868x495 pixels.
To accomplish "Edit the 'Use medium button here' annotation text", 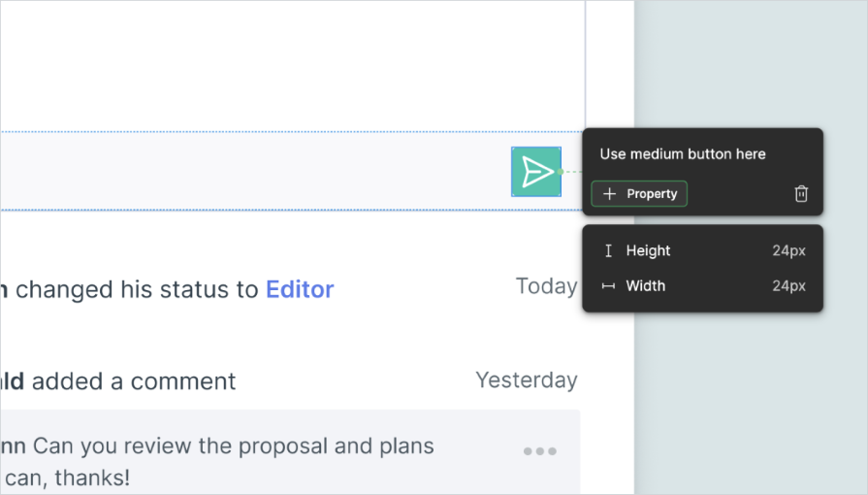I will tap(683, 154).
